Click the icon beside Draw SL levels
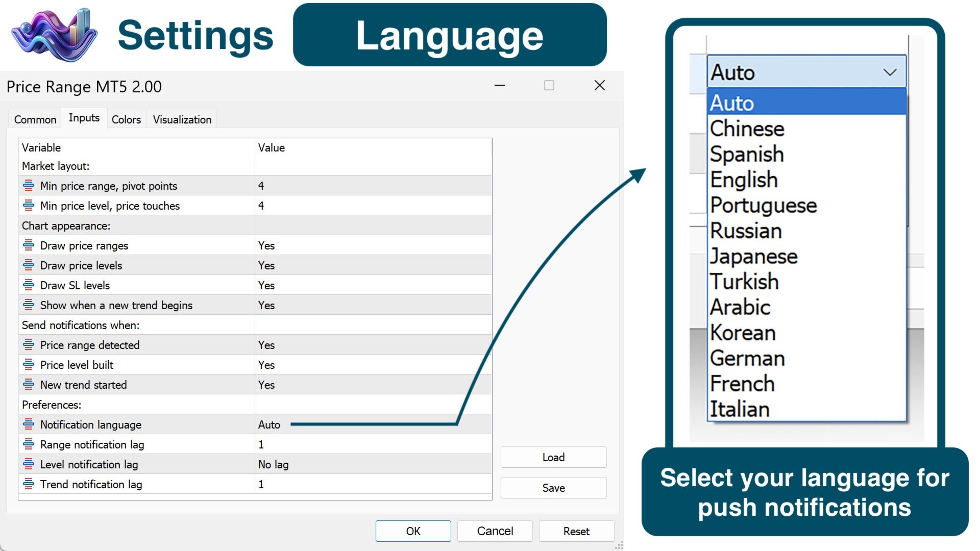980x551 pixels. click(x=29, y=285)
